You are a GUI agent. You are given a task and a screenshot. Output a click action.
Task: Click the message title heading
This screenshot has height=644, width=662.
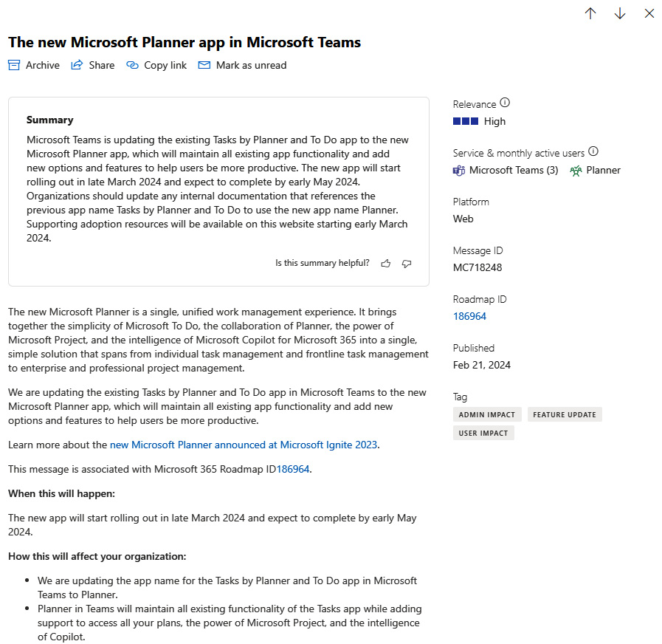pos(185,42)
